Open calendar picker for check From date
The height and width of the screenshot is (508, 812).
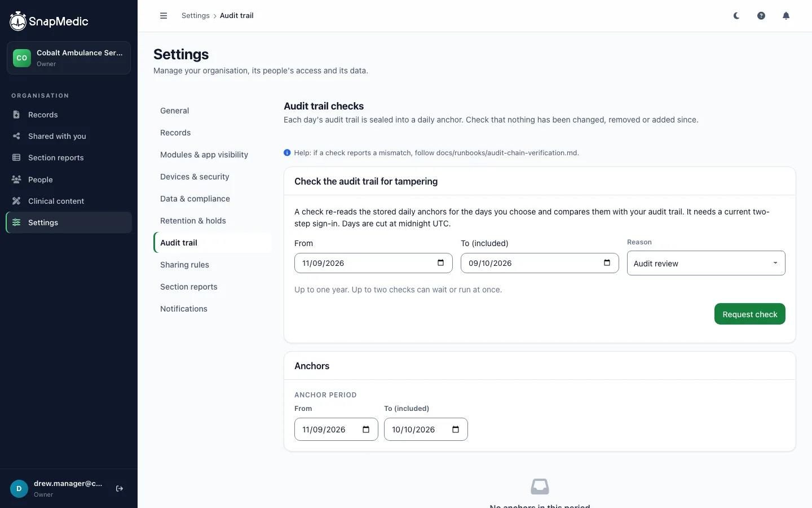pos(440,263)
